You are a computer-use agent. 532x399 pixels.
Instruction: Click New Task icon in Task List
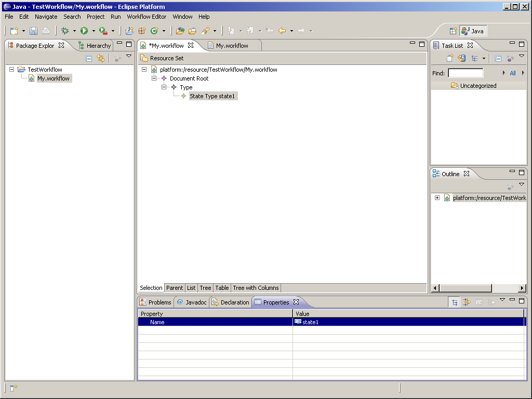(x=450, y=59)
